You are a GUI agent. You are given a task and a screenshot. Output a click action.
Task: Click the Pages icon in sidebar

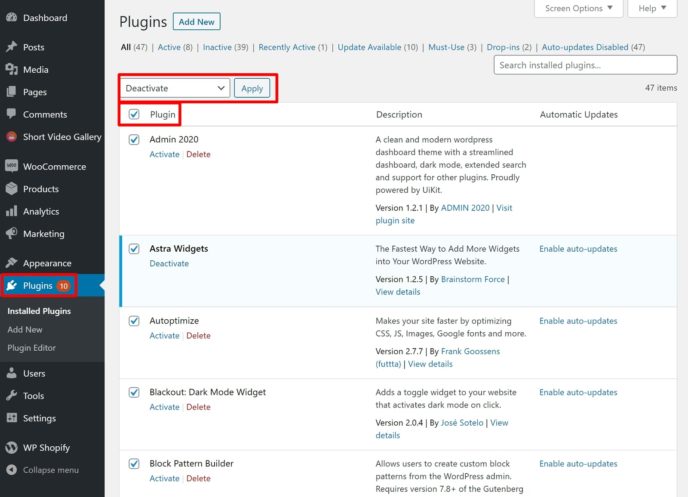pos(12,92)
